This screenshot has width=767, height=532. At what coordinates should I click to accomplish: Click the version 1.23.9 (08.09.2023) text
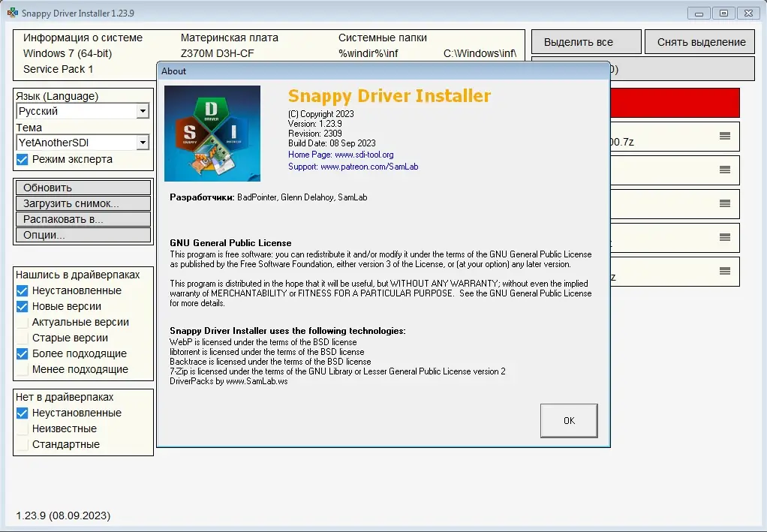(x=63, y=515)
